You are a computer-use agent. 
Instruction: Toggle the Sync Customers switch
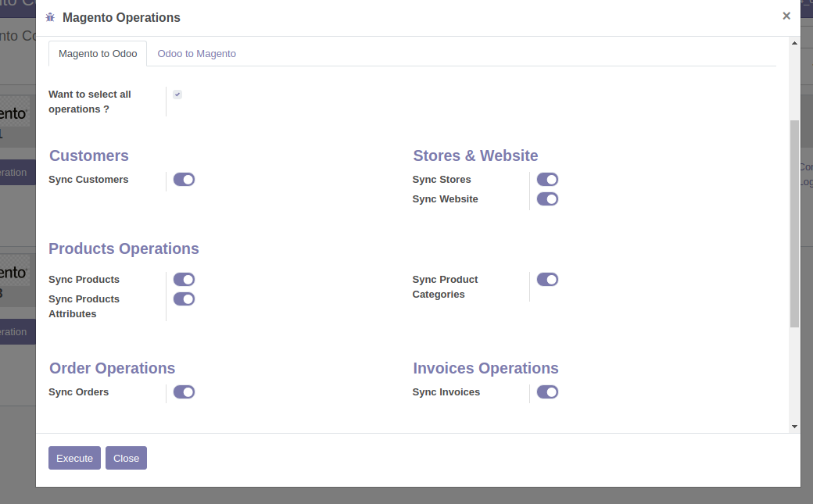(184, 180)
